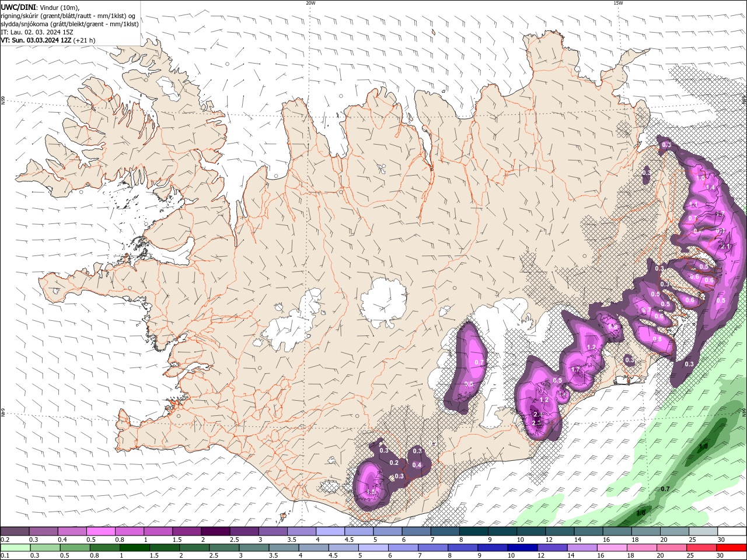Click the crimson 25 swatch in lower legend

tap(701, 548)
